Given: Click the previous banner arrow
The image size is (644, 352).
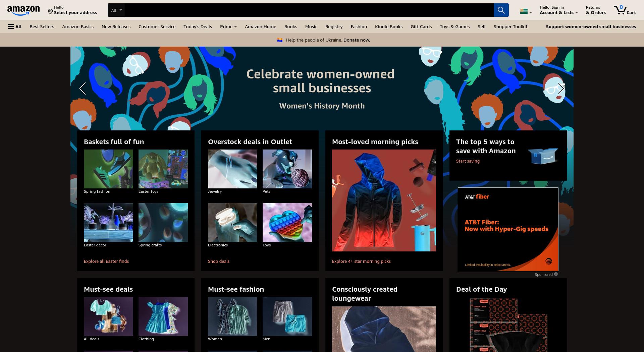Looking at the screenshot, I should 83,89.
